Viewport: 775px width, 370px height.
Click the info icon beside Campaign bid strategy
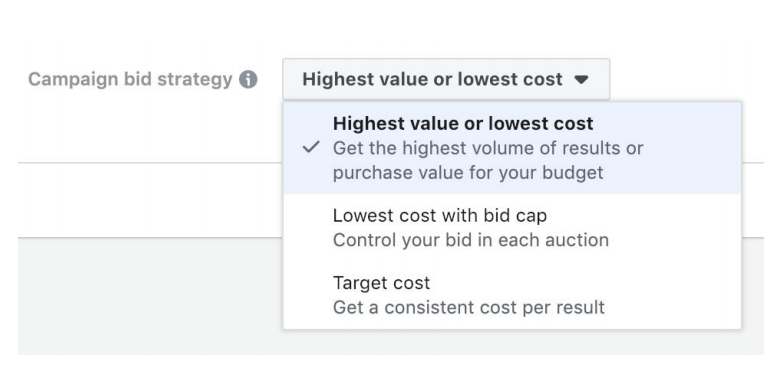(x=248, y=80)
